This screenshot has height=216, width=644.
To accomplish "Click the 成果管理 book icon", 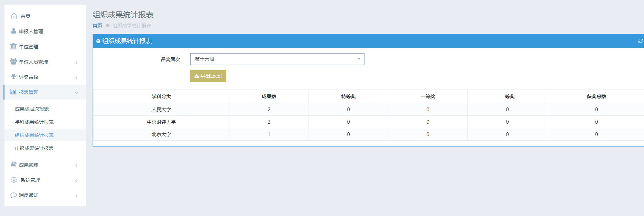I will (x=13, y=165).
